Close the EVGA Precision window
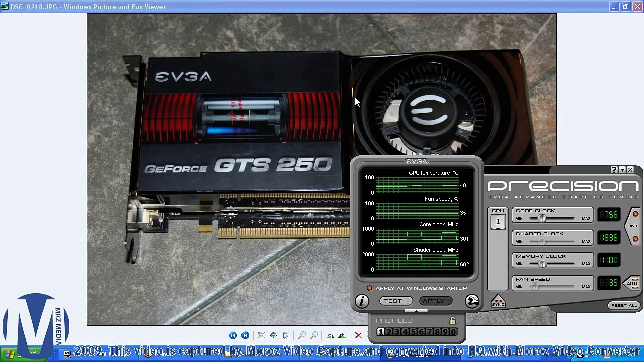 pyautogui.click(x=630, y=170)
